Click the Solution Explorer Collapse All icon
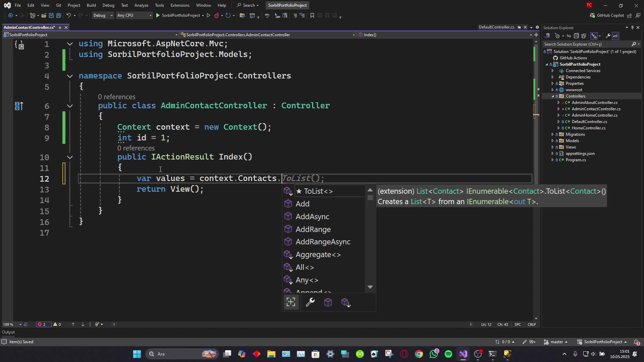 (x=576, y=36)
